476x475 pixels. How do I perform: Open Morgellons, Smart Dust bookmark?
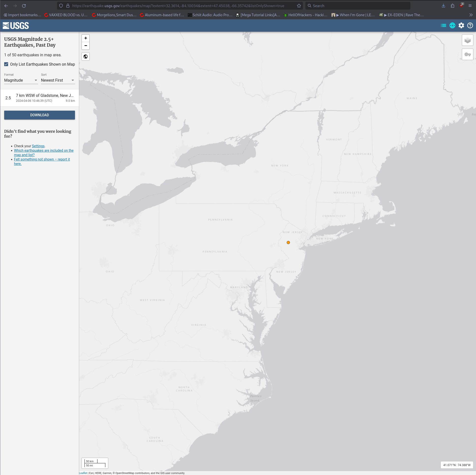click(114, 15)
